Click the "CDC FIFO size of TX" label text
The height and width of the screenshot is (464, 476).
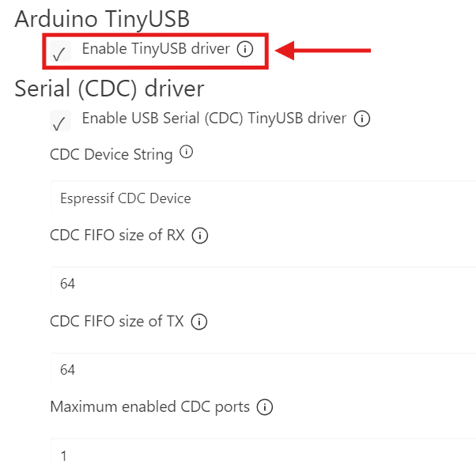[x=117, y=322]
